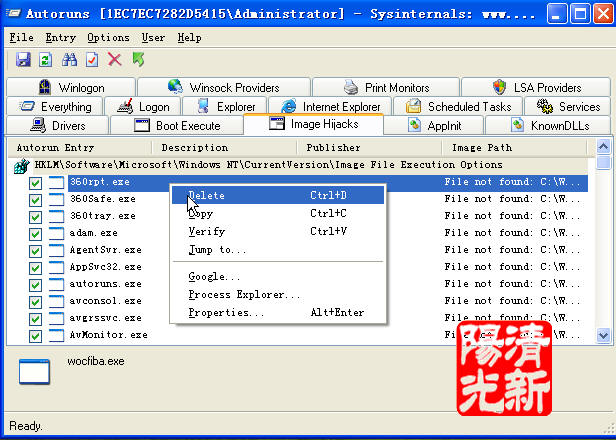This screenshot has width=616, height=440.
Task: Click the file icon next to adam.exe
Action: pos(56,233)
